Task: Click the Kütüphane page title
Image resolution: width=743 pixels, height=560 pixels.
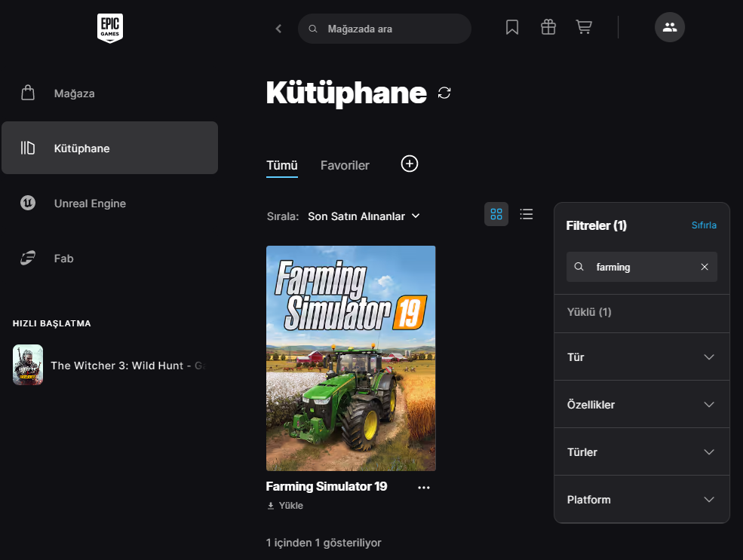Action: (x=346, y=93)
